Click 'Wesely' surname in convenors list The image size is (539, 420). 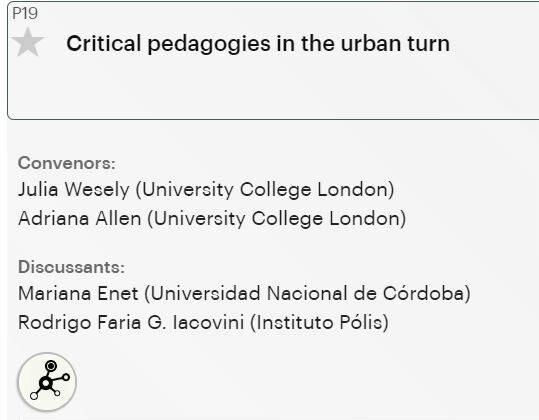pyautogui.click(x=97, y=189)
